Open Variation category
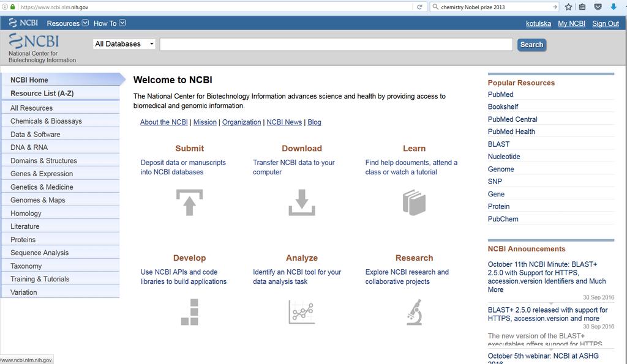The width and height of the screenshot is (627, 364). click(61, 292)
